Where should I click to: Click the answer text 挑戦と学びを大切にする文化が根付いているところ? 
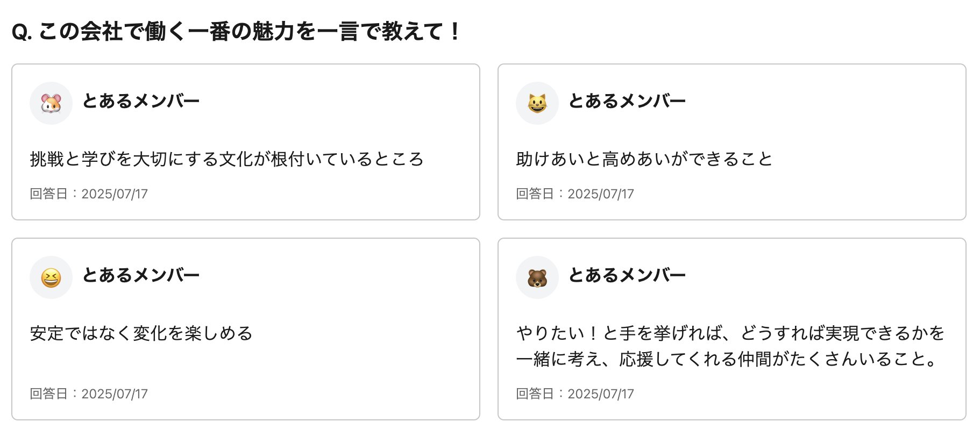click(x=226, y=159)
